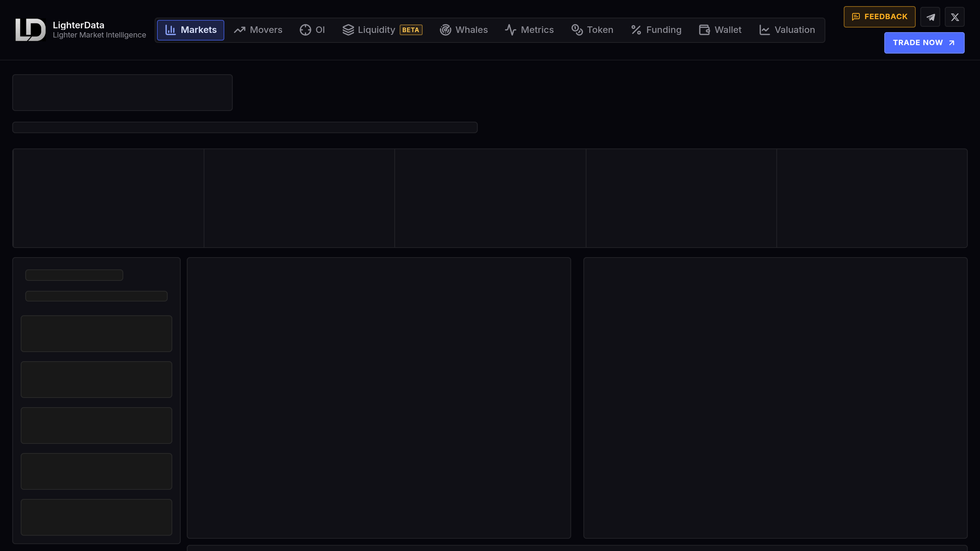Open the Markets tab
Image resolution: width=980 pixels, height=551 pixels.
click(x=191, y=30)
